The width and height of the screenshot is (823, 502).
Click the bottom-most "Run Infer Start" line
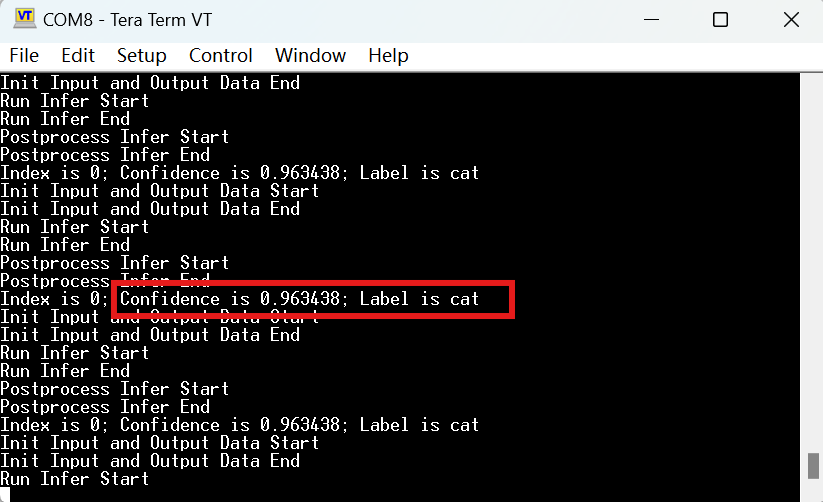[75, 479]
